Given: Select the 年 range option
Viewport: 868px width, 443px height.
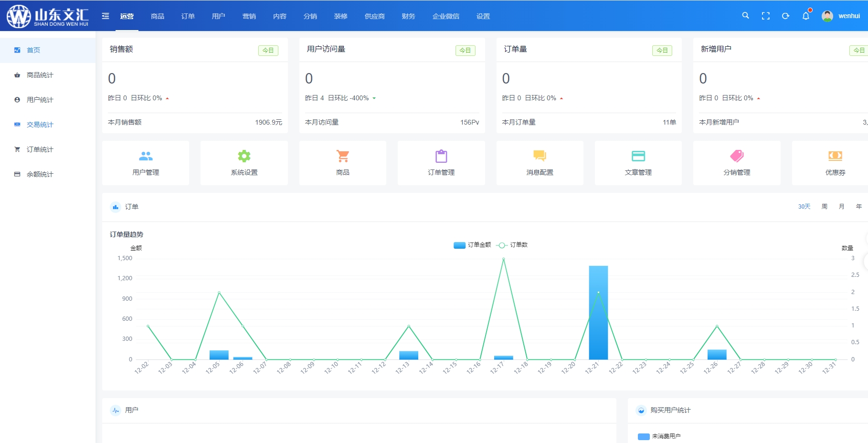Looking at the screenshot, I should 859,207.
